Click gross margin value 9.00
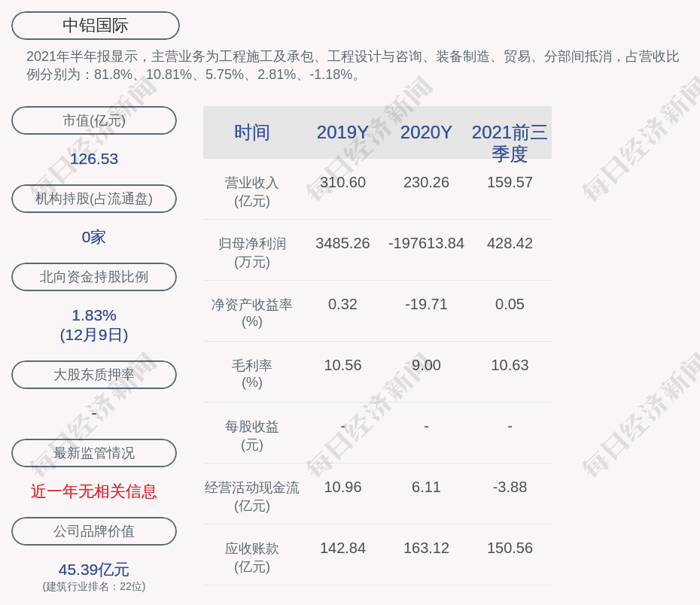This screenshot has width=700, height=605. [x=426, y=366]
